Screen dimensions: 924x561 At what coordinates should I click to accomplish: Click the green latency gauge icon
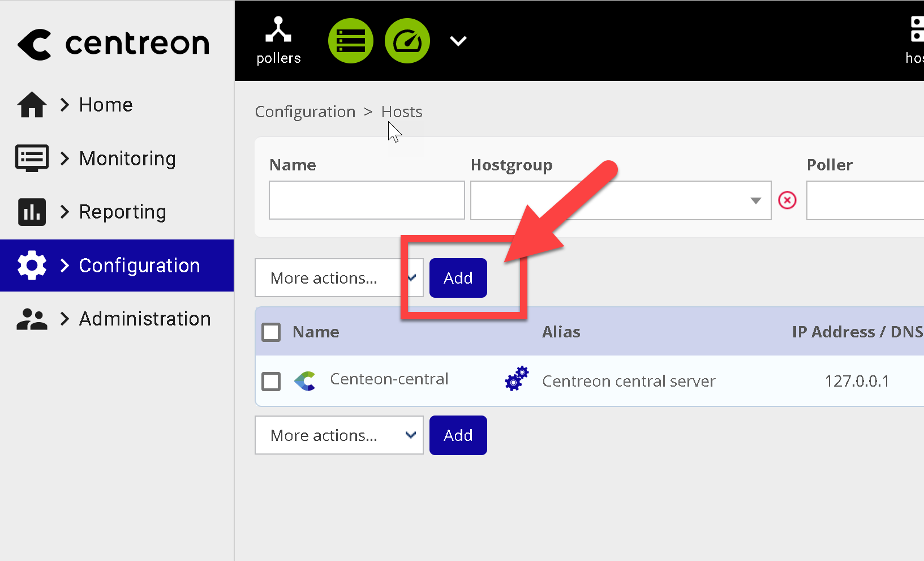pyautogui.click(x=407, y=41)
